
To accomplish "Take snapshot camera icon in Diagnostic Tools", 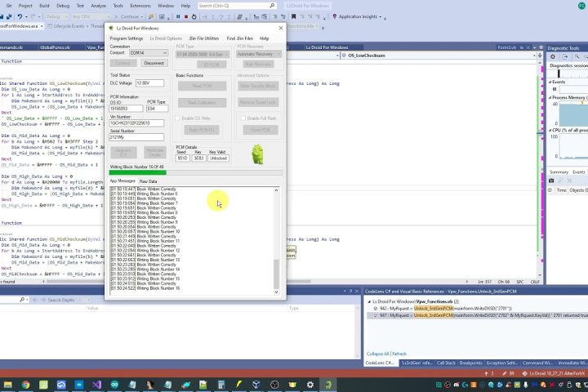I will pyautogui.click(x=551, y=180).
